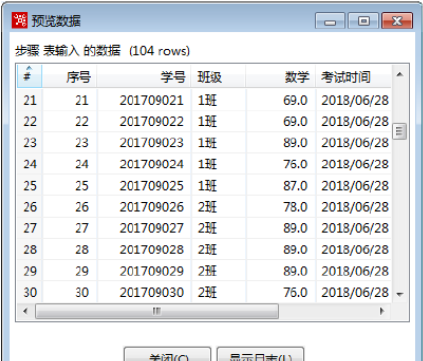Viewport: 423px width, 361px height.
Task: Click 数学 score 89.0 in row 23
Action: tap(281, 143)
